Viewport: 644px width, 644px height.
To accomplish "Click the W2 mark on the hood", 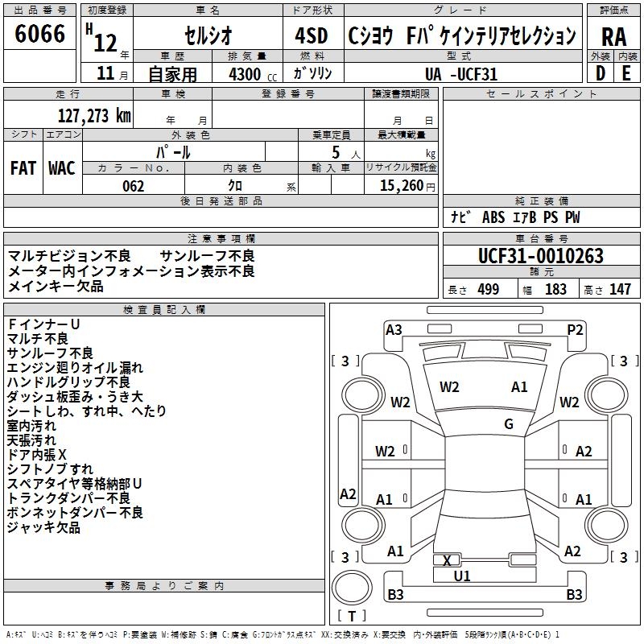I will (x=449, y=387).
